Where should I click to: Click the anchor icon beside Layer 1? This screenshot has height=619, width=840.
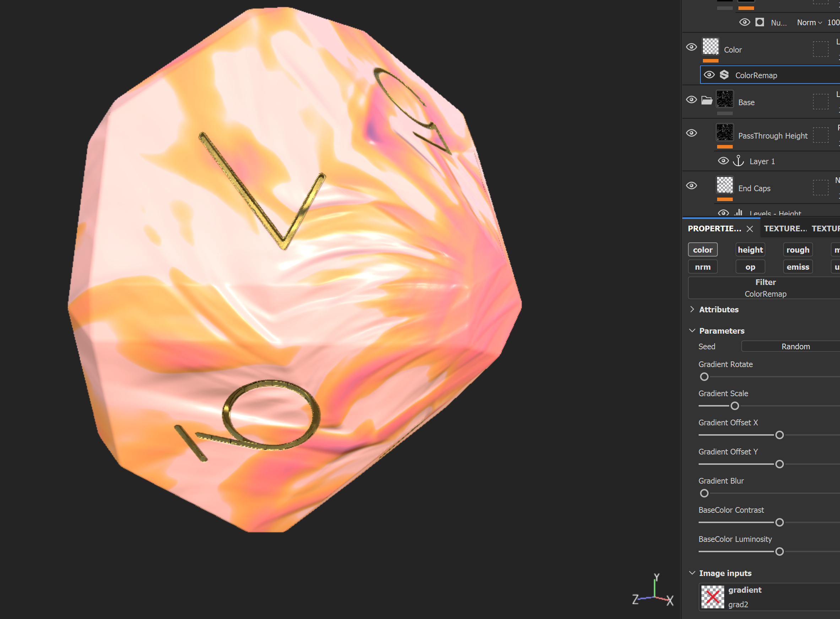coord(738,161)
